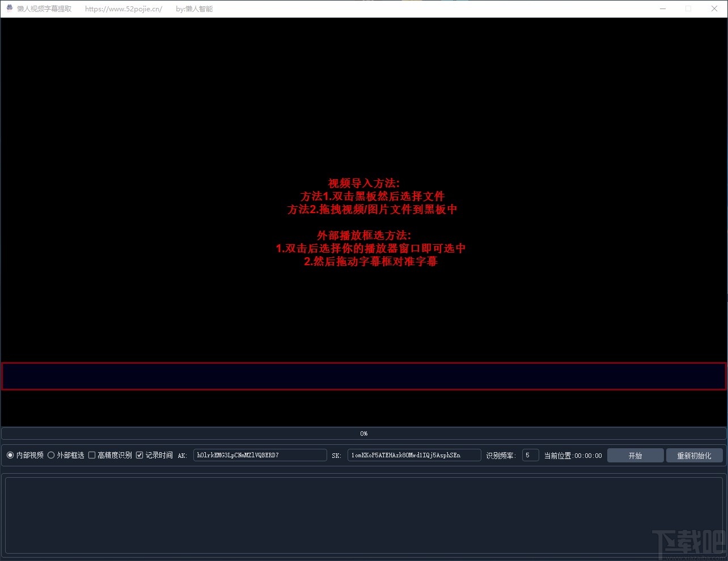Click the output text area at bottom

[363, 515]
